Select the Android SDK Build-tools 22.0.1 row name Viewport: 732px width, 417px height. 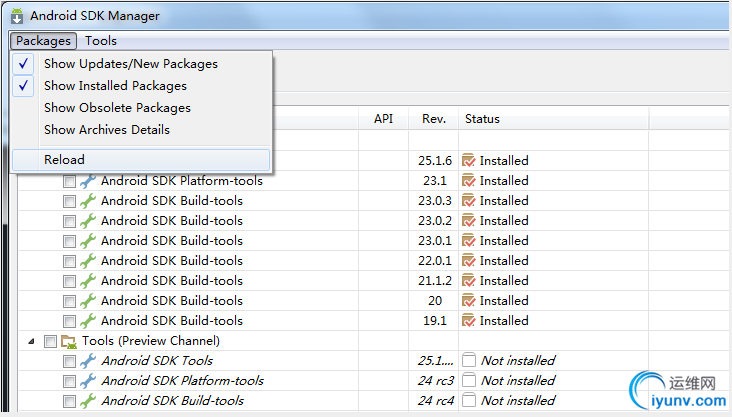(172, 261)
